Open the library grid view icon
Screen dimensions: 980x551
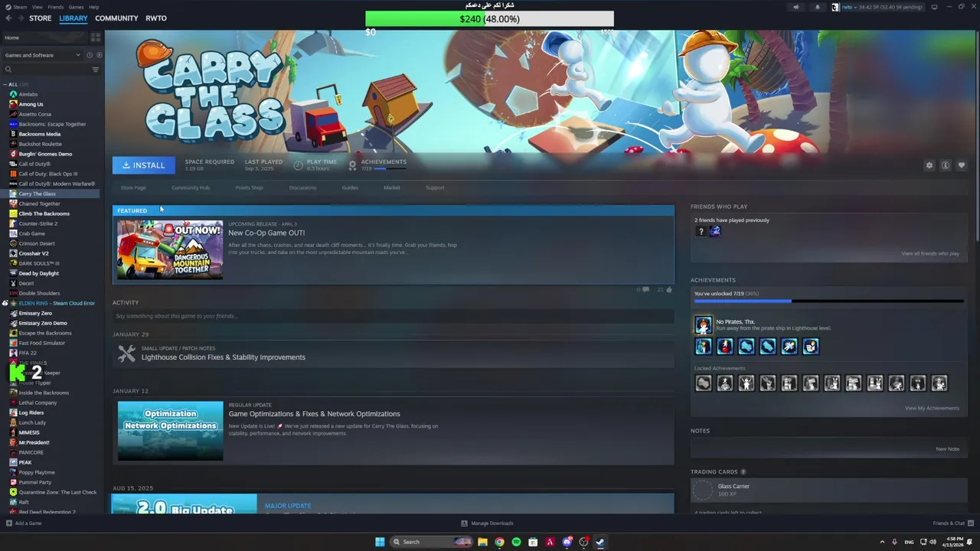pyautogui.click(x=96, y=37)
